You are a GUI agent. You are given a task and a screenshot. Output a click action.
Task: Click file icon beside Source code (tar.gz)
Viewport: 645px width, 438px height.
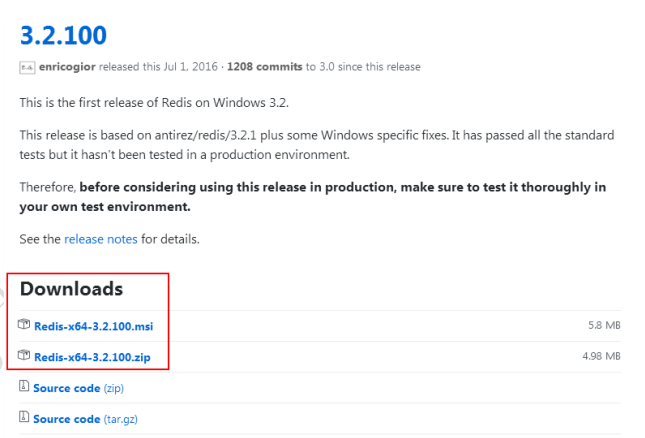point(25,418)
